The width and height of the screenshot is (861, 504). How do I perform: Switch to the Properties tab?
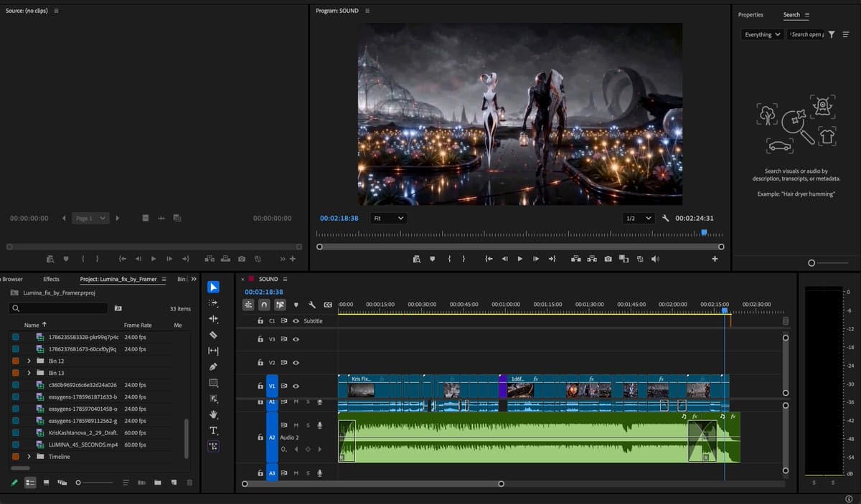[751, 15]
